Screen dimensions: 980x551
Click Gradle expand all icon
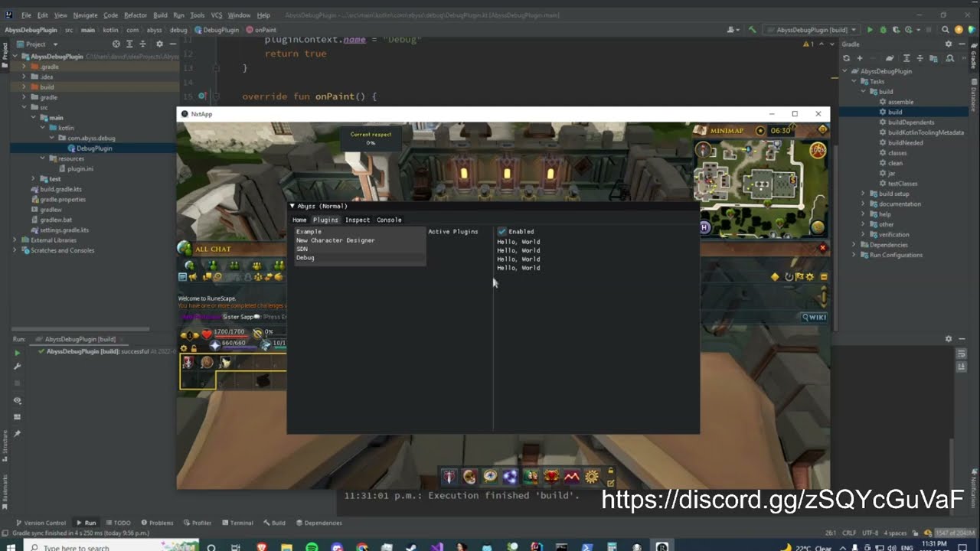pos(906,58)
